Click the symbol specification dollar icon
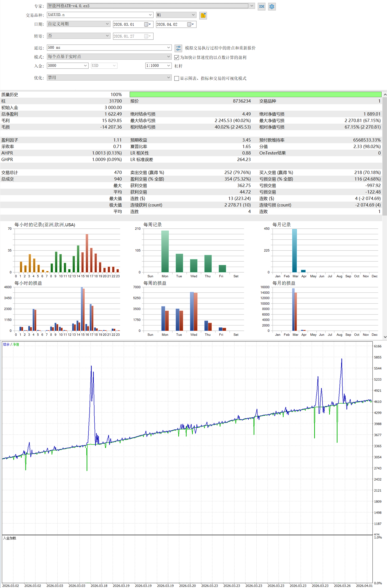 pos(203,16)
